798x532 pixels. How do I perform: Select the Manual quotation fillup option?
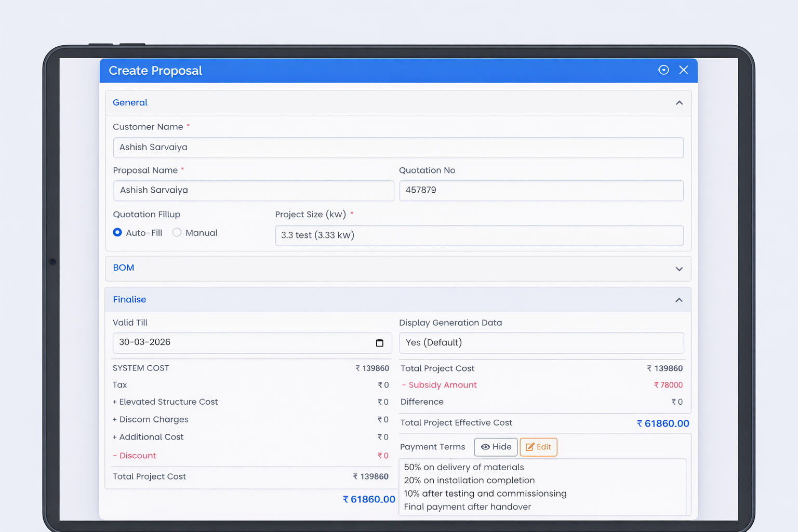(x=177, y=233)
